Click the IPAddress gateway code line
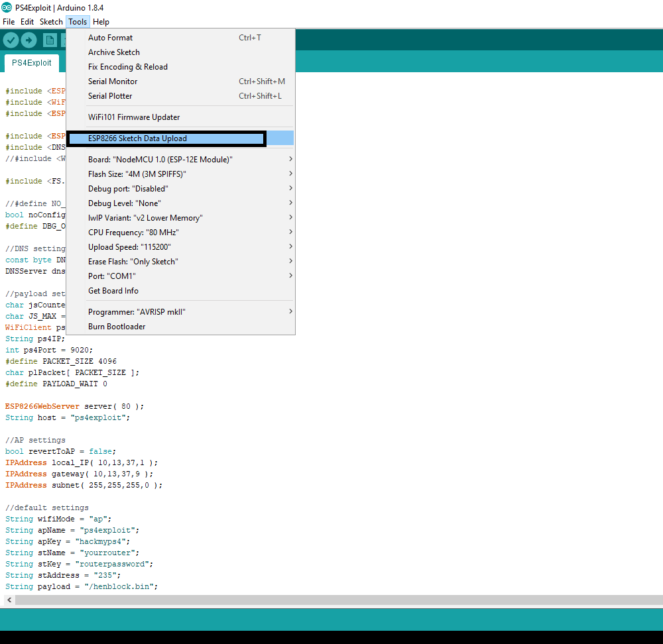 point(79,474)
